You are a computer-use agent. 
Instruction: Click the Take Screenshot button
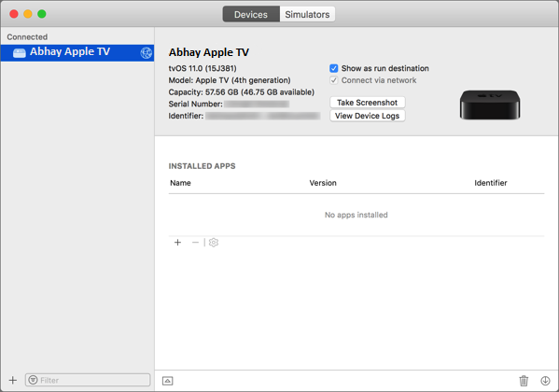(x=367, y=103)
